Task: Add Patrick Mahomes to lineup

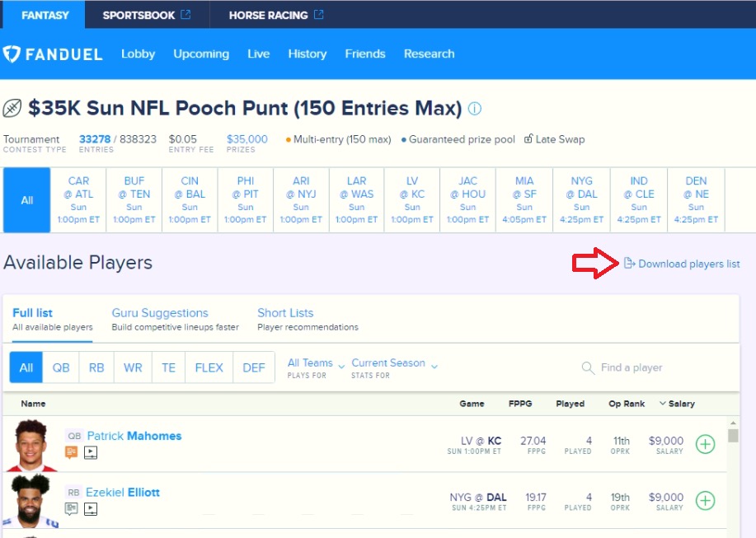Action: point(705,444)
